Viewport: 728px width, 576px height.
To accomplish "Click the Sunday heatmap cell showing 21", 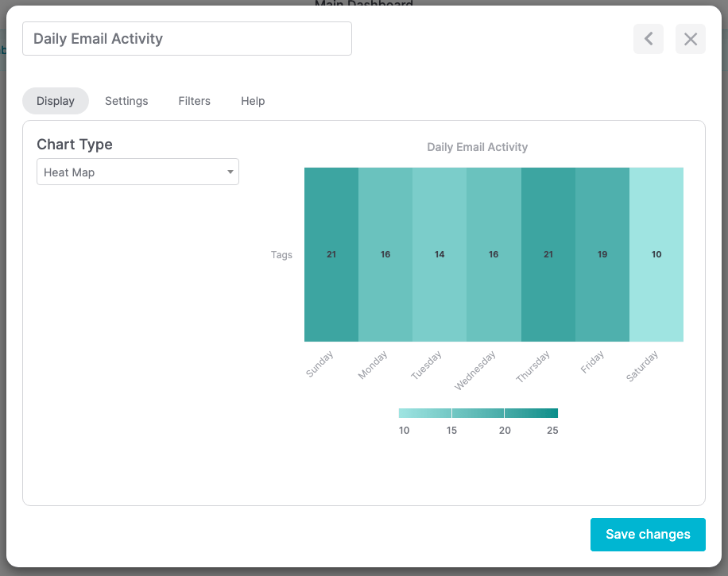I will (331, 254).
